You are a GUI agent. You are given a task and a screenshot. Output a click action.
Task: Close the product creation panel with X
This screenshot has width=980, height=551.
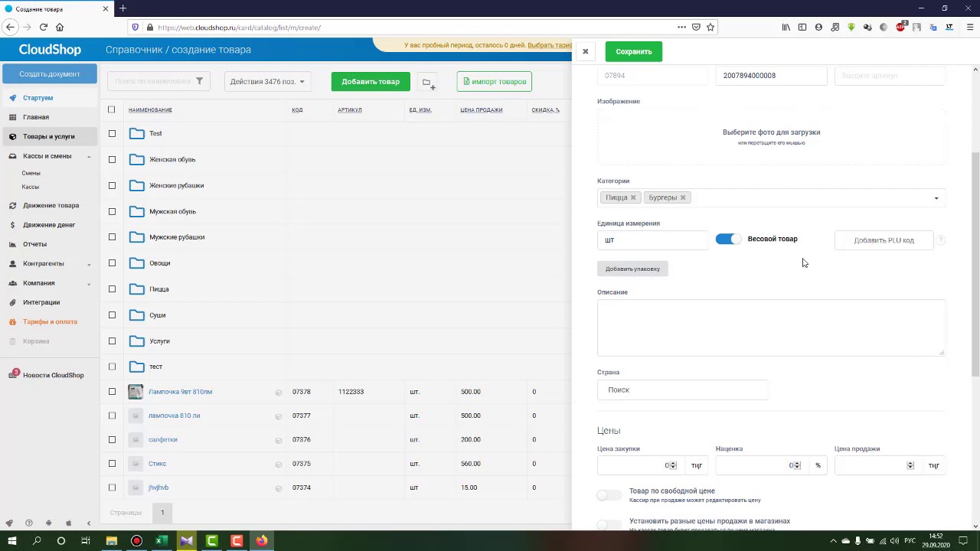(x=585, y=51)
